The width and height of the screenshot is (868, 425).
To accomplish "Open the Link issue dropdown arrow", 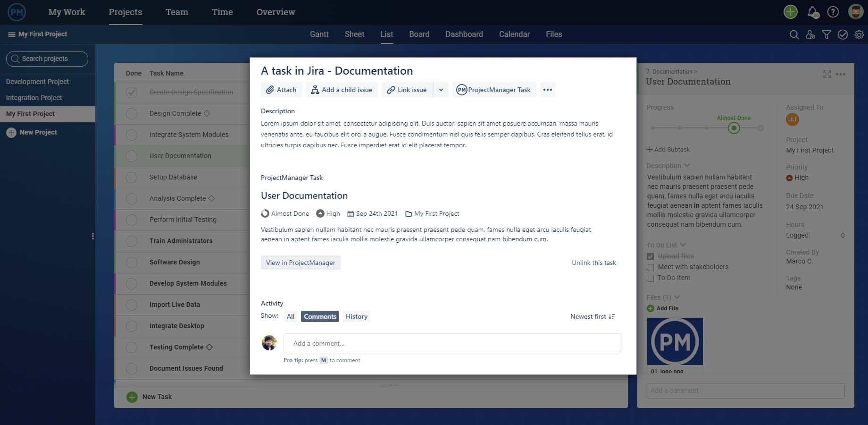I will (x=441, y=90).
